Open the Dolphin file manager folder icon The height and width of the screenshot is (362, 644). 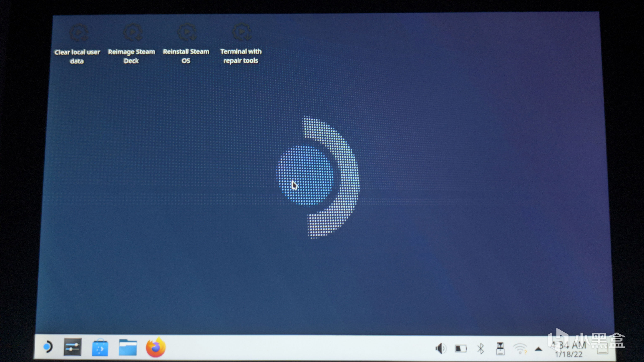click(x=128, y=347)
